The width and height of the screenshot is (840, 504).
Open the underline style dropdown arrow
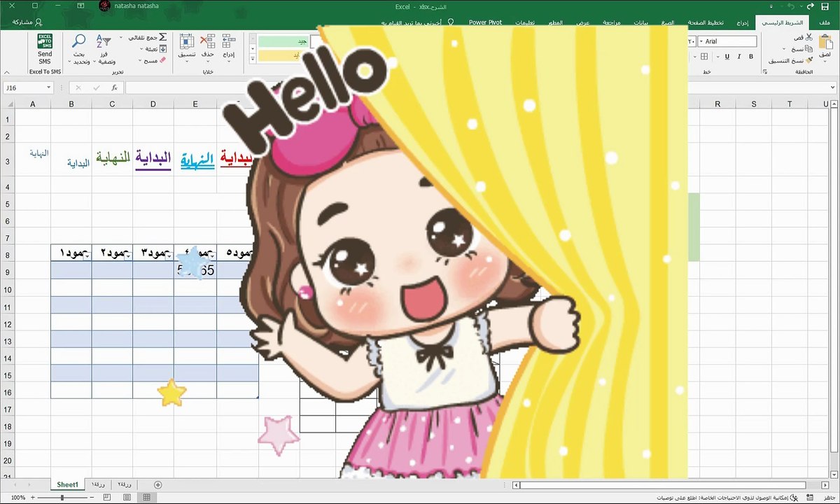point(719,57)
